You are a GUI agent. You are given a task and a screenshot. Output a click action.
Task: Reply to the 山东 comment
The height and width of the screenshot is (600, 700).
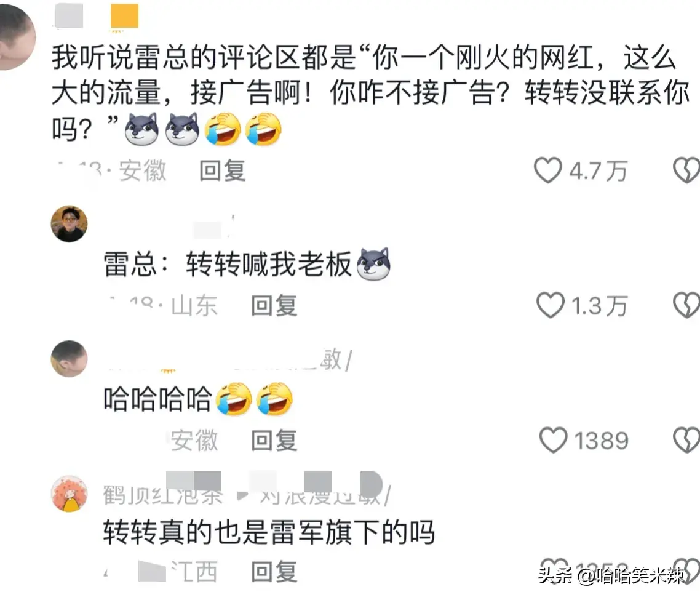[274, 306]
